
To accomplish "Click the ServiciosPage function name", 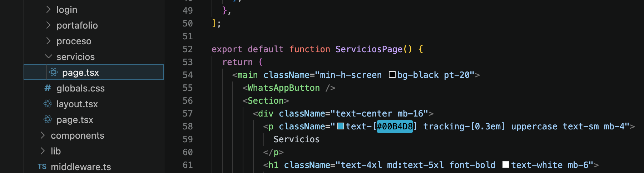I will [369, 49].
